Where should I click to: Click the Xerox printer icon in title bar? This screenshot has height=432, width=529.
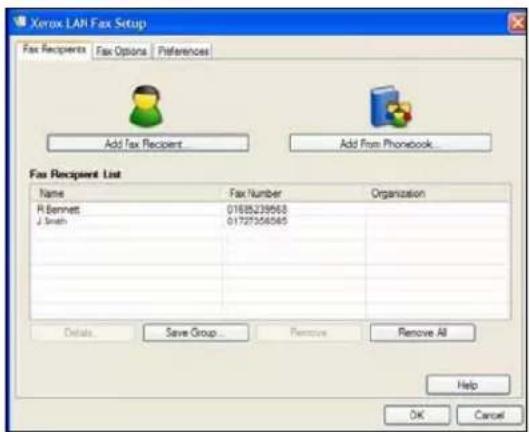pos(20,22)
